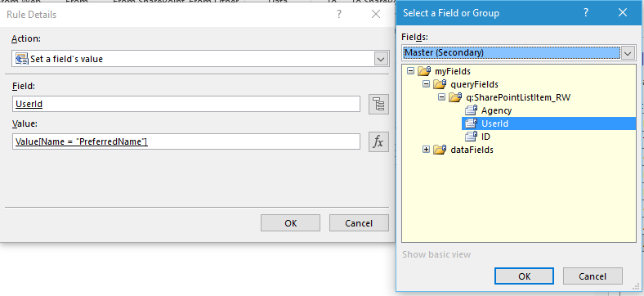644x296 pixels.
Task: Click the dataFields folder icon
Action: coord(440,150)
